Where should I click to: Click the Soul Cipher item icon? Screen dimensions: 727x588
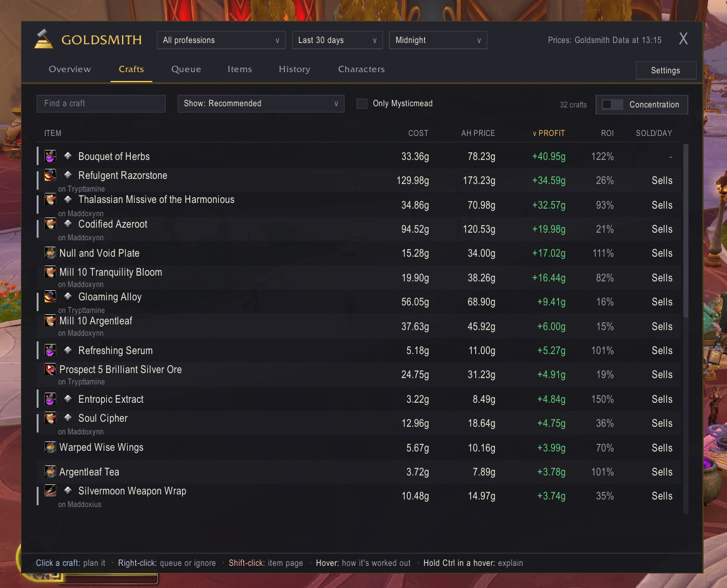coord(50,419)
